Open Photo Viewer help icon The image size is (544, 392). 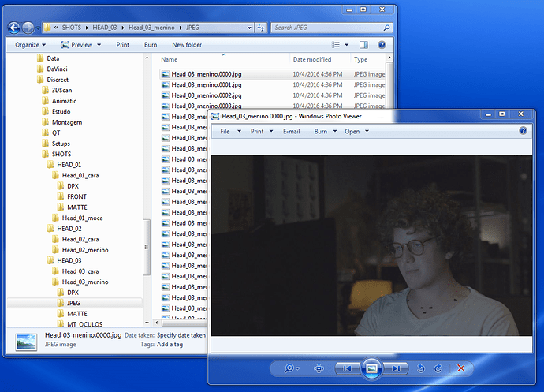click(x=523, y=131)
